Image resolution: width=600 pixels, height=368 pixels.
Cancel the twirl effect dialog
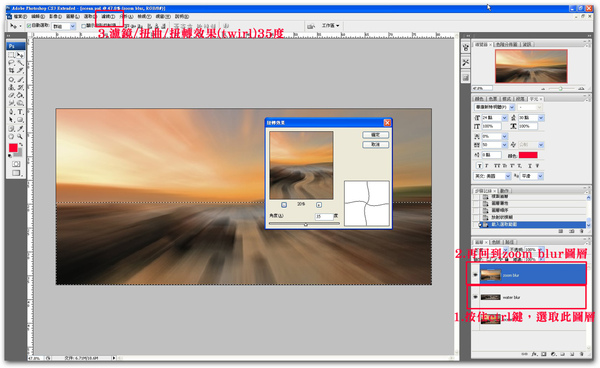(x=375, y=145)
